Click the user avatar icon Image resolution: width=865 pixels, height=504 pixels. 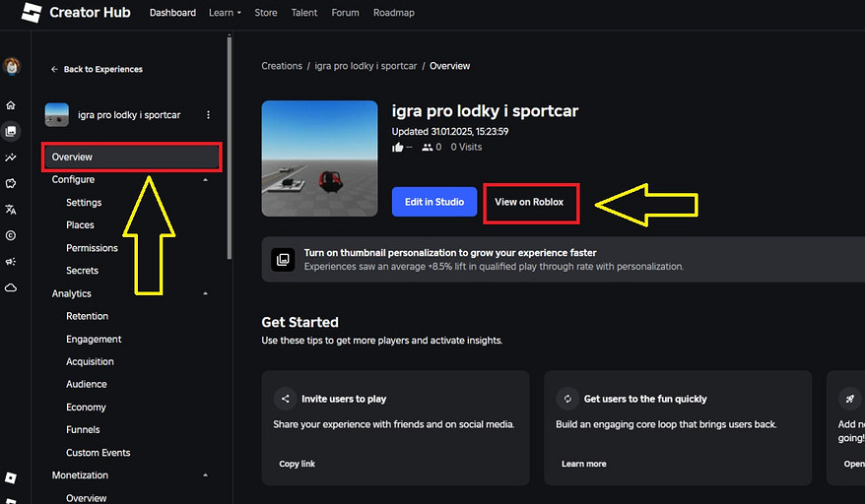tap(12, 67)
